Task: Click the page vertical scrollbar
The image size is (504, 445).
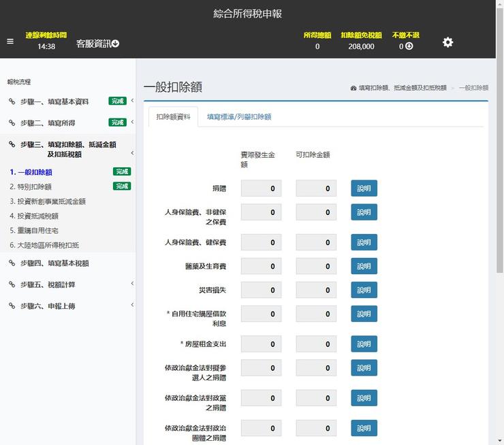Action: pos(500,204)
